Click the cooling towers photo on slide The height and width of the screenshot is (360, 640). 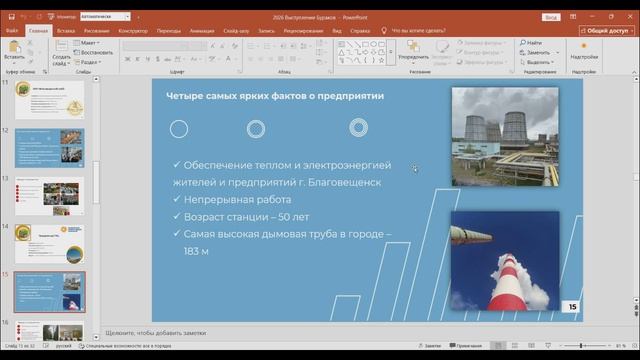click(x=505, y=137)
